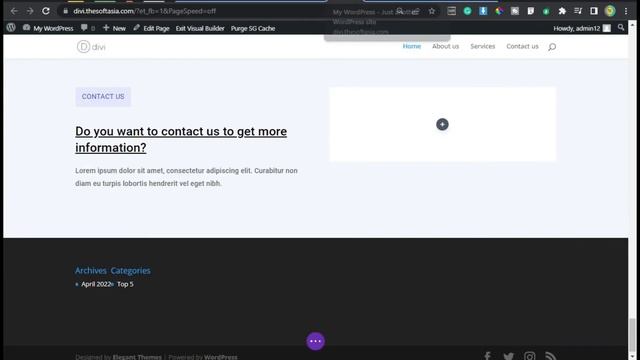Click the contact us heading link
Viewport: 640px width, 360px height.
(x=181, y=139)
